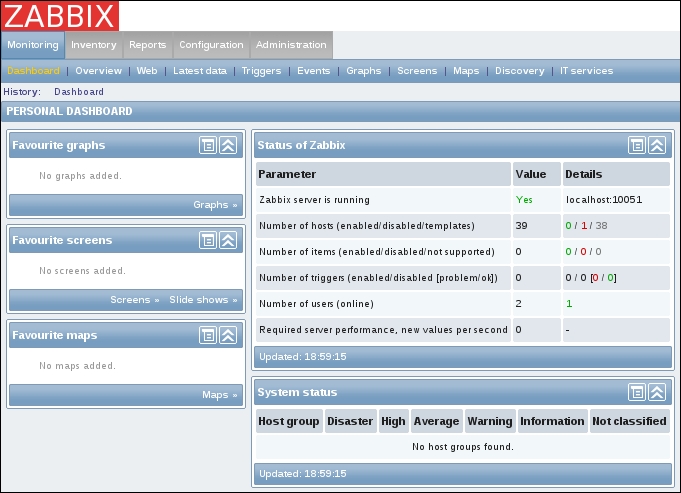681x493 pixels.
Task: Switch to the Inventory tab
Action: point(94,45)
